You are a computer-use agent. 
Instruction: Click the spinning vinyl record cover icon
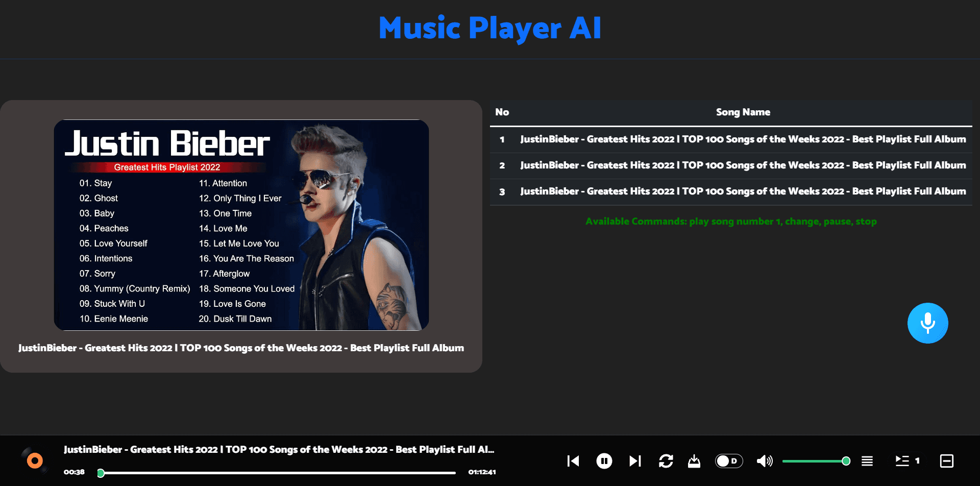(35, 461)
